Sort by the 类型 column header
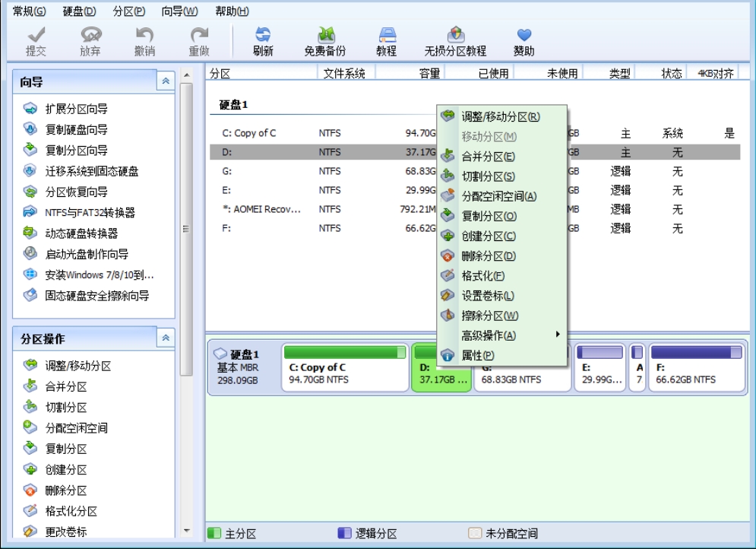Viewport: 756px width, 549px height. 610,73
